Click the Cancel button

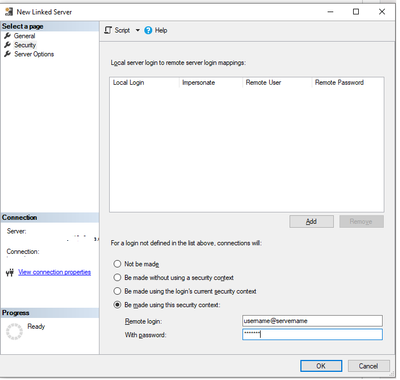369,366
